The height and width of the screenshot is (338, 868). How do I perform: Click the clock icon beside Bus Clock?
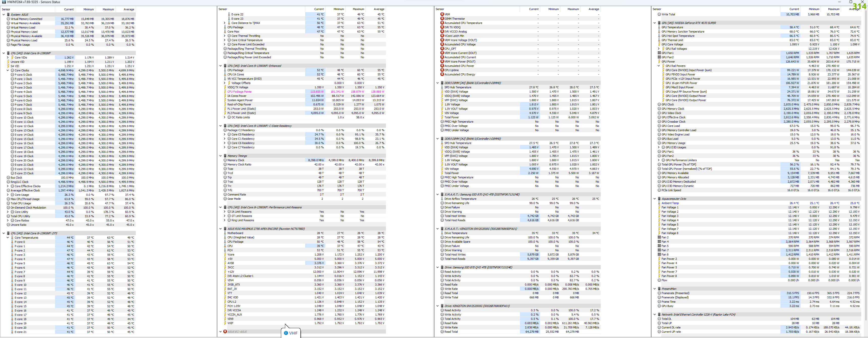tap(8, 178)
